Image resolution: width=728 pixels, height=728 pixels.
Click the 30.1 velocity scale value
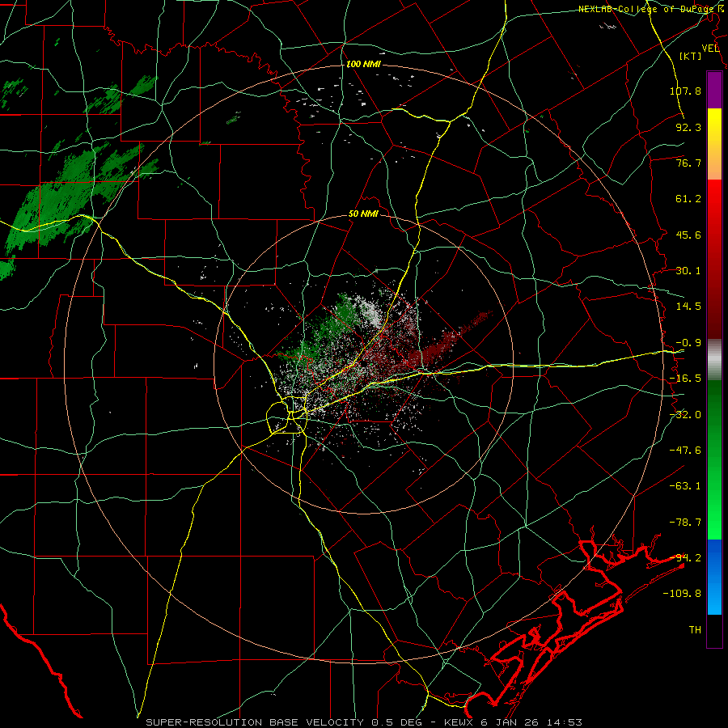pyautogui.click(x=688, y=271)
